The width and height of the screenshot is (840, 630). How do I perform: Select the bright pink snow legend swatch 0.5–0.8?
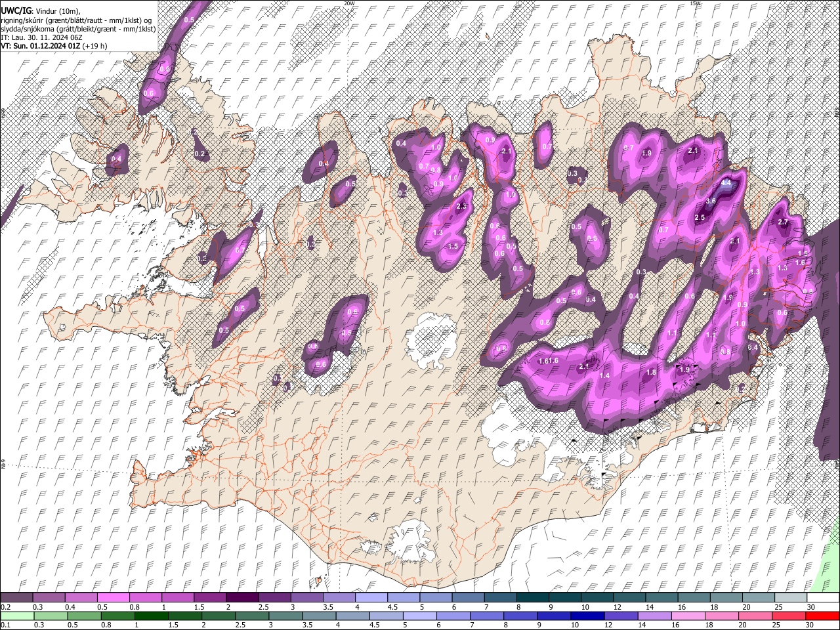click(x=113, y=597)
